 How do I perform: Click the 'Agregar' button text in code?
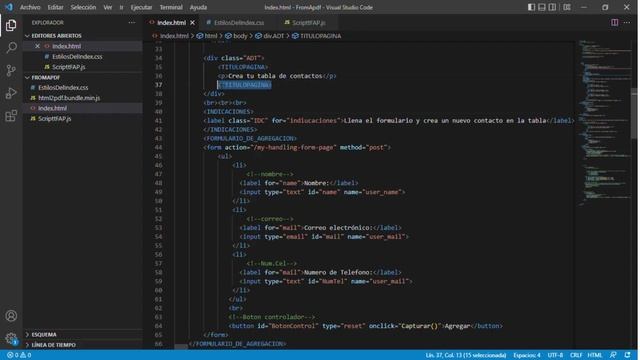(x=457, y=326)
